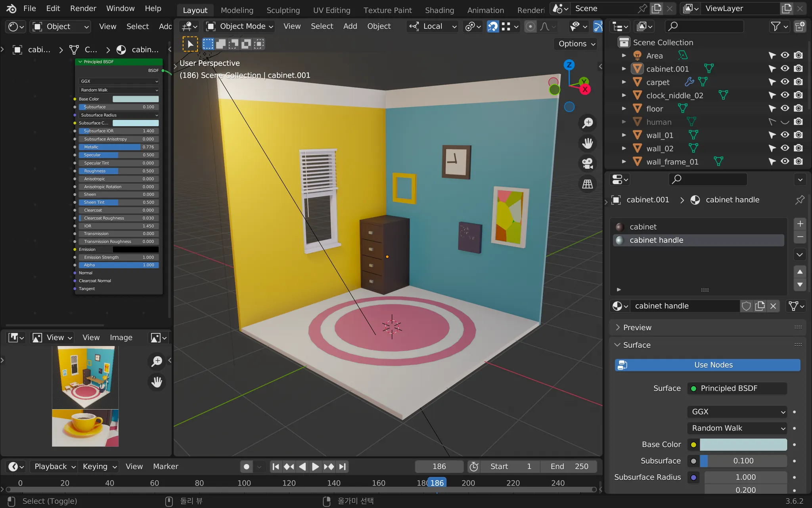Open the Options popover in viewport
Screen dimensions: 812x508
tap(576, 44)
